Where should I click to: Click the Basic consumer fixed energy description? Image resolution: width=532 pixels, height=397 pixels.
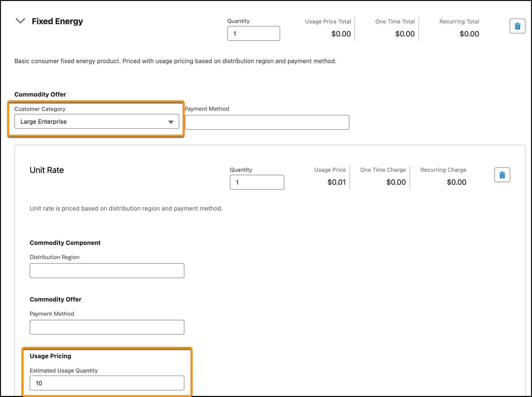pyautogui.click(x=175, y=61)
